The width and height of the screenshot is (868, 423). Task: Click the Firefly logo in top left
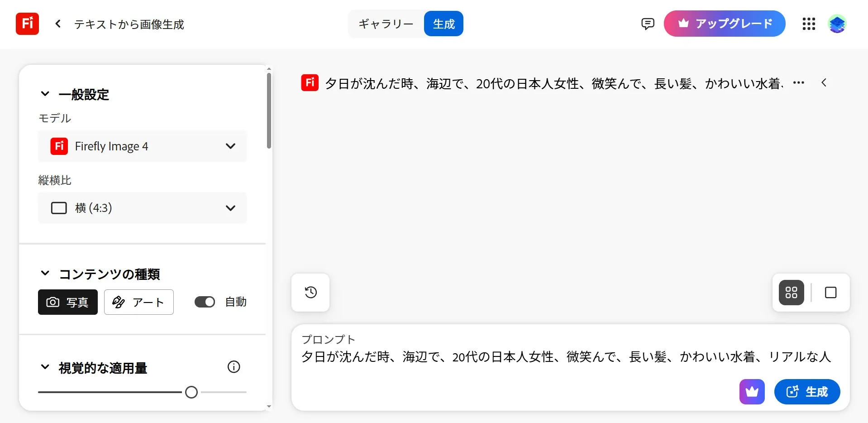click(x=27, y=24)
